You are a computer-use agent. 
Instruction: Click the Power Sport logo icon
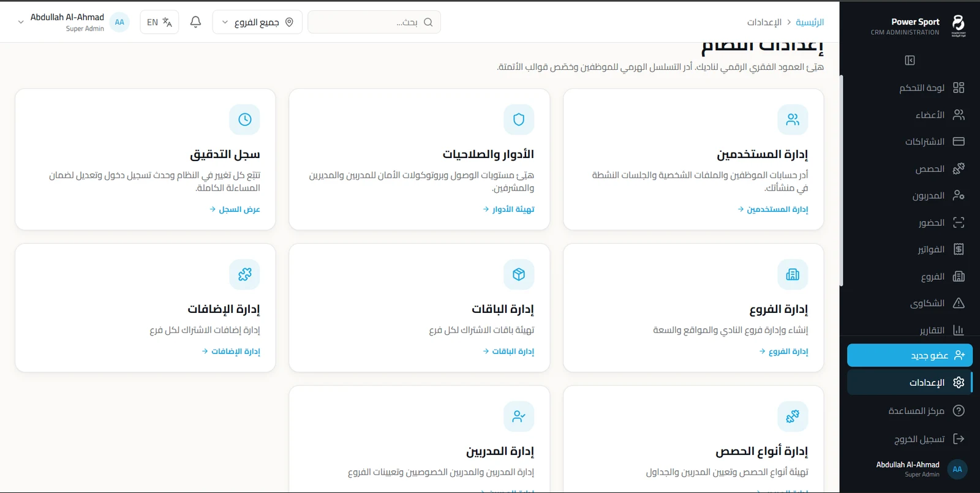(959, 26)
